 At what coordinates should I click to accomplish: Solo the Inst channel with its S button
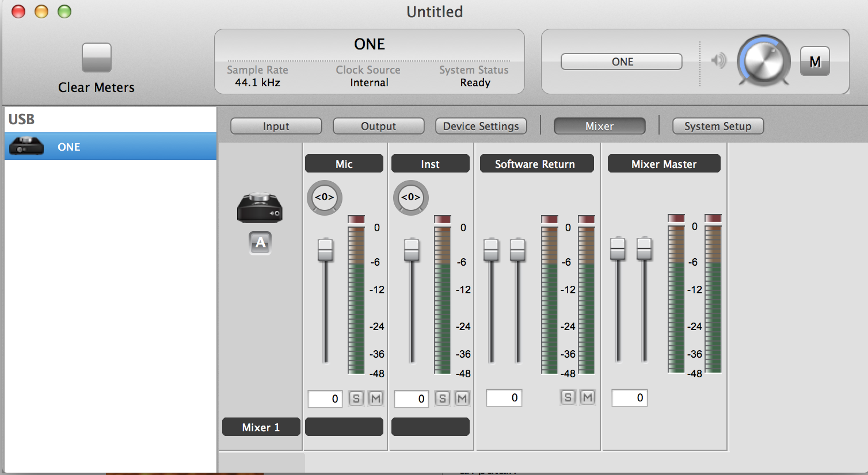coord(442,398)
